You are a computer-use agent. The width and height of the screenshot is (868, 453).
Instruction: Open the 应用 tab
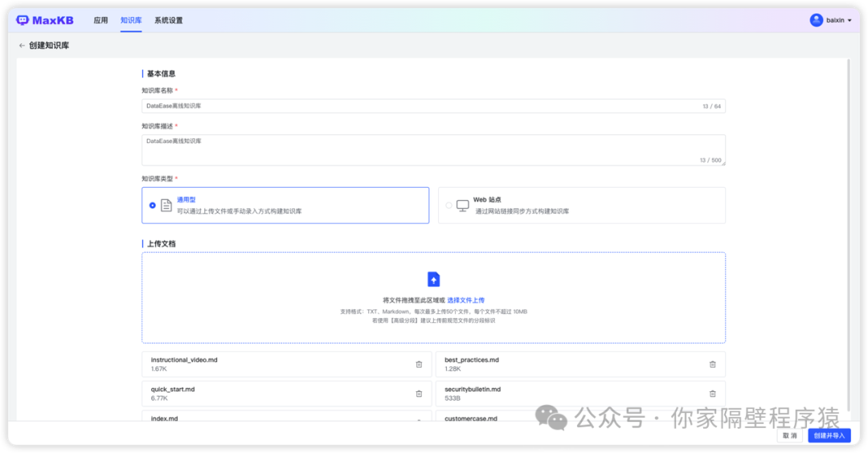tap(100, 20)
